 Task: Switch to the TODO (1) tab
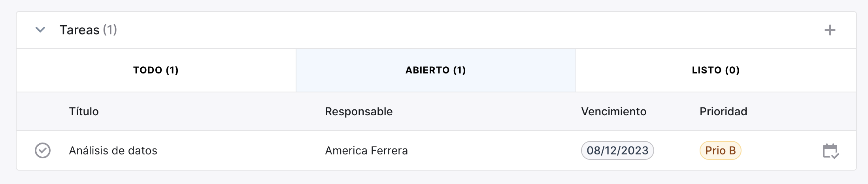156,70
